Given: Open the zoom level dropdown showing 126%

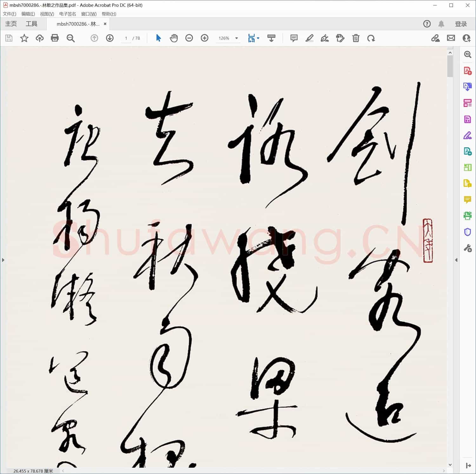Looking at the screenshot, I should pyautogui.click(x=236, y=38).
